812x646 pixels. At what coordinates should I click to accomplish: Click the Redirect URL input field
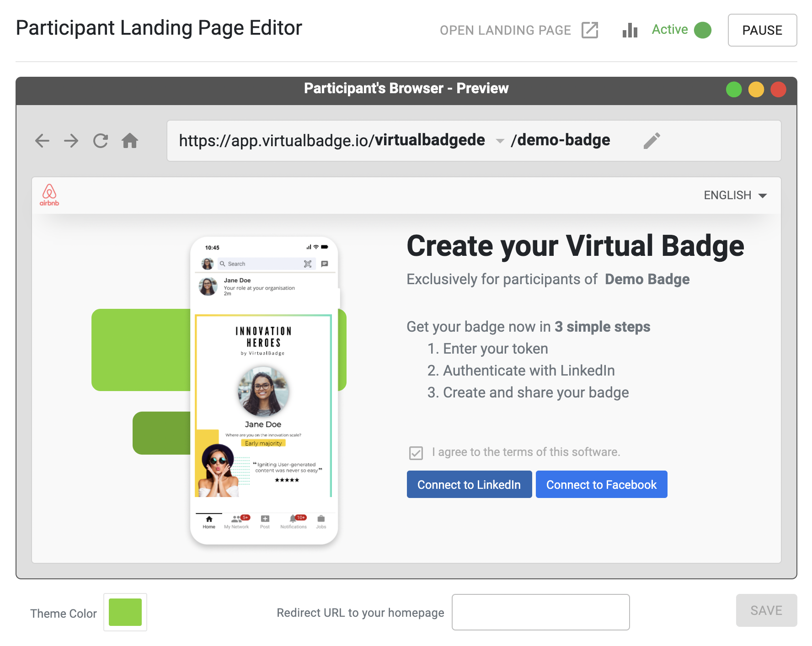[x=540, y=612]
